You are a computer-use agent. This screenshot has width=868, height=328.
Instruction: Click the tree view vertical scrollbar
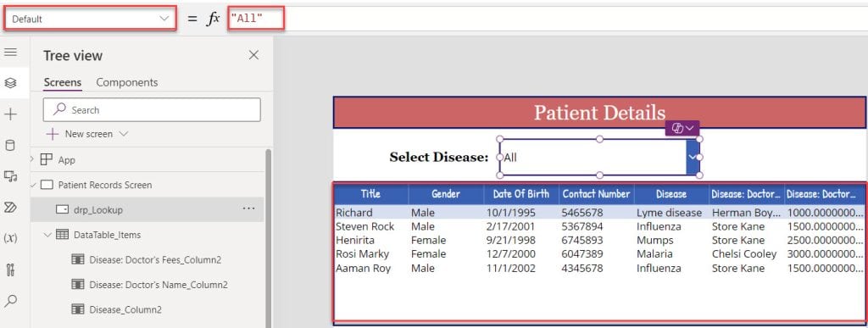tap(269, 238)
